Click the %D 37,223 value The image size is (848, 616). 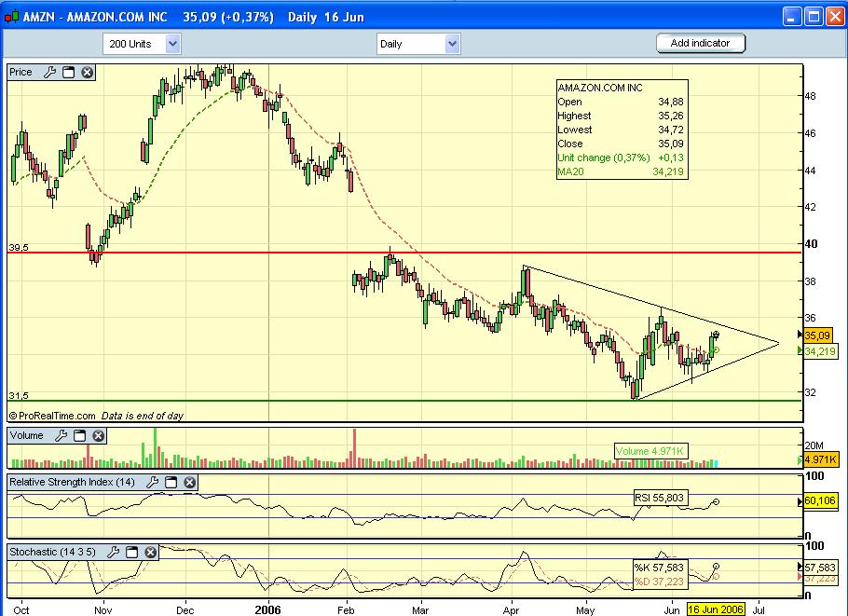pos(659,582)
